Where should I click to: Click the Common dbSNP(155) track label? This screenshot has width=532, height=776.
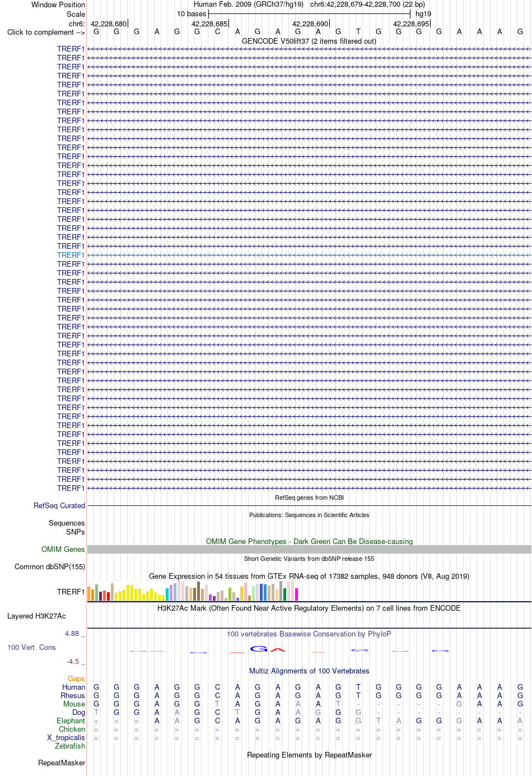(x=50, y=566)
